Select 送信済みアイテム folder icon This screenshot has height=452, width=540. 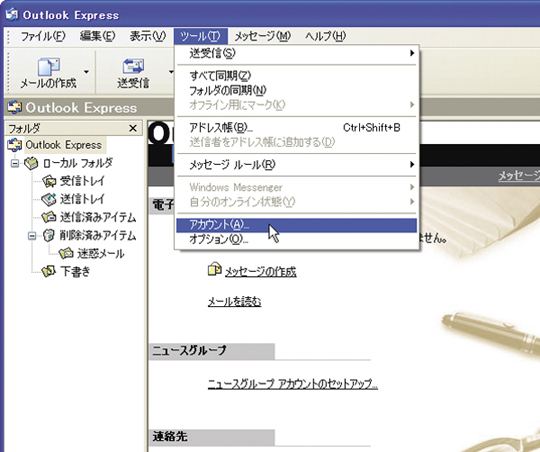(49, 217)
